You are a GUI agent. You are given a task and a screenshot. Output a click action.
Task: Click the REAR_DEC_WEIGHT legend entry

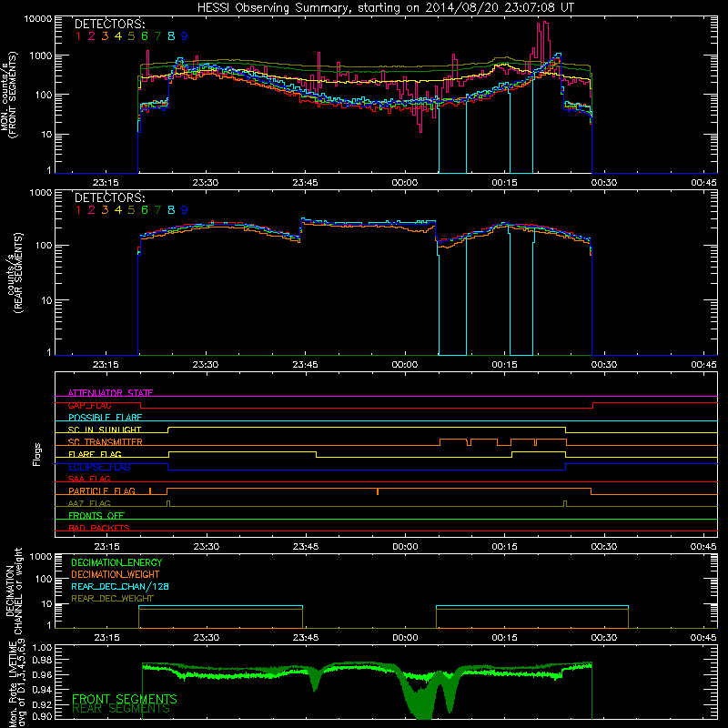point(112,599)
